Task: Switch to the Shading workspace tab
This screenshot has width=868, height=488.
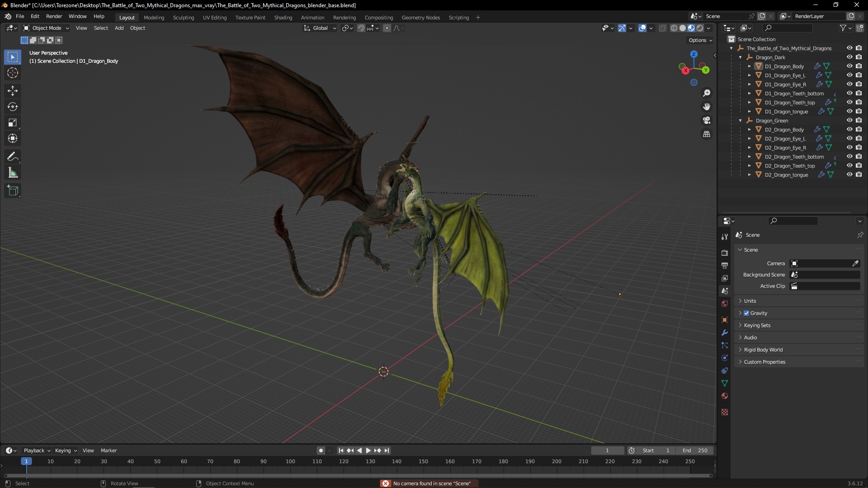Action: point(283,18)
